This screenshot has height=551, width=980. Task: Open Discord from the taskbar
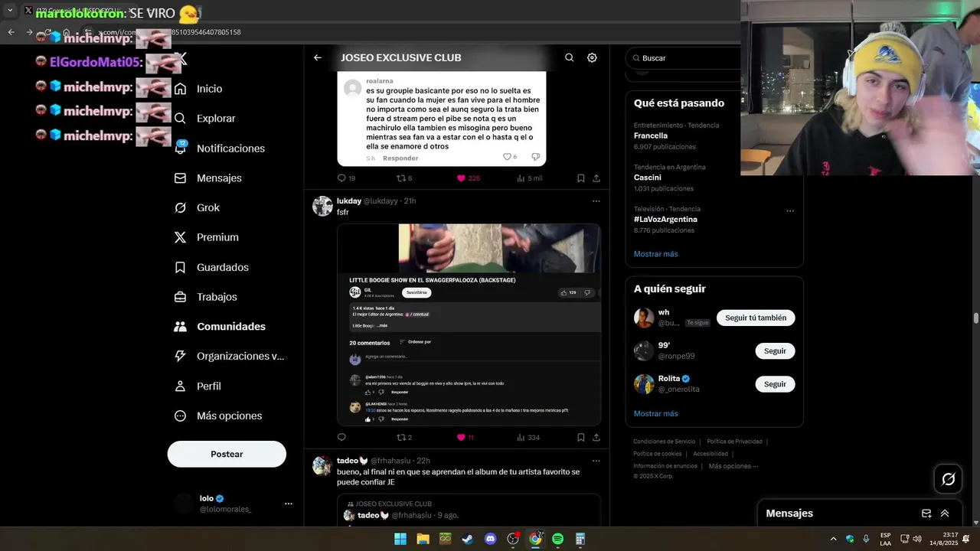coord(491,539)
